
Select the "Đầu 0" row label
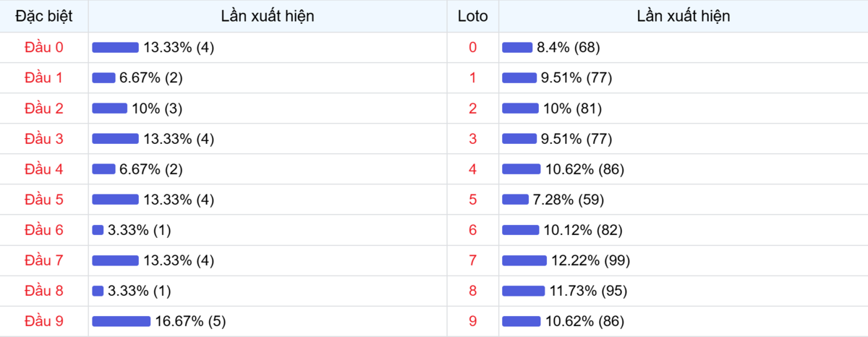tap(44, 48)
